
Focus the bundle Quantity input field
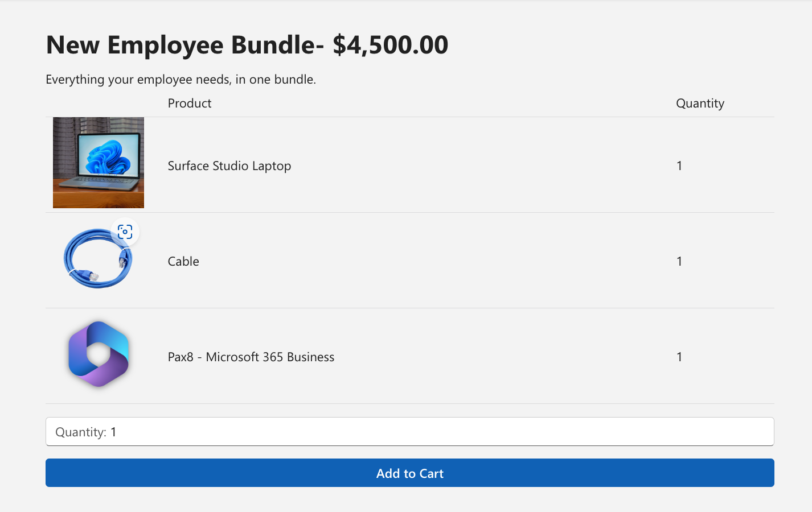tap(410, 432)
